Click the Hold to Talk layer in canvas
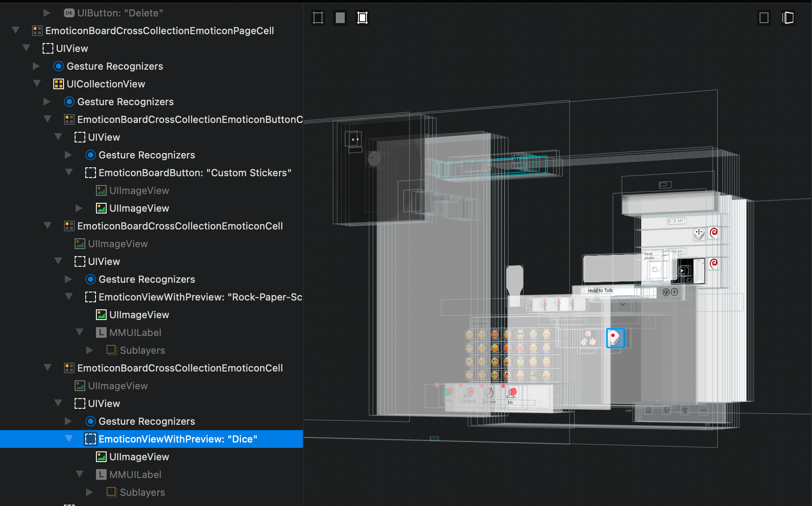This screenshot has height=506, width=812. coord(600,291)
